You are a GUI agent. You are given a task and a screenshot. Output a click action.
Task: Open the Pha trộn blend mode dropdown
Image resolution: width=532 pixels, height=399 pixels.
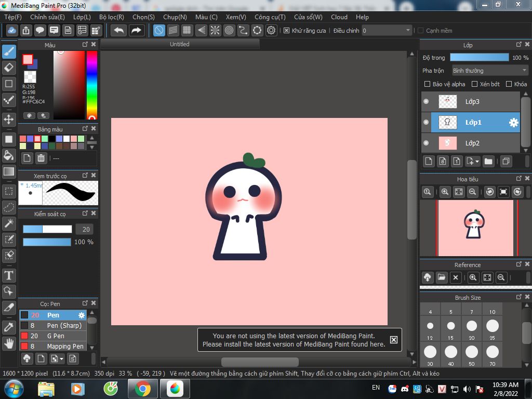click(490, 71)
